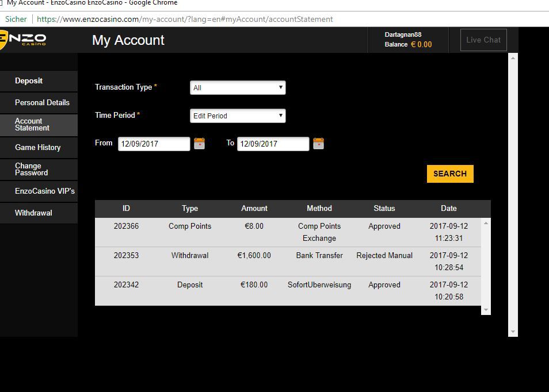Image resolution: width=549 pixels, height=392 pixels.
Task: Click the Type column header
Action: click(x=190, y=209)
